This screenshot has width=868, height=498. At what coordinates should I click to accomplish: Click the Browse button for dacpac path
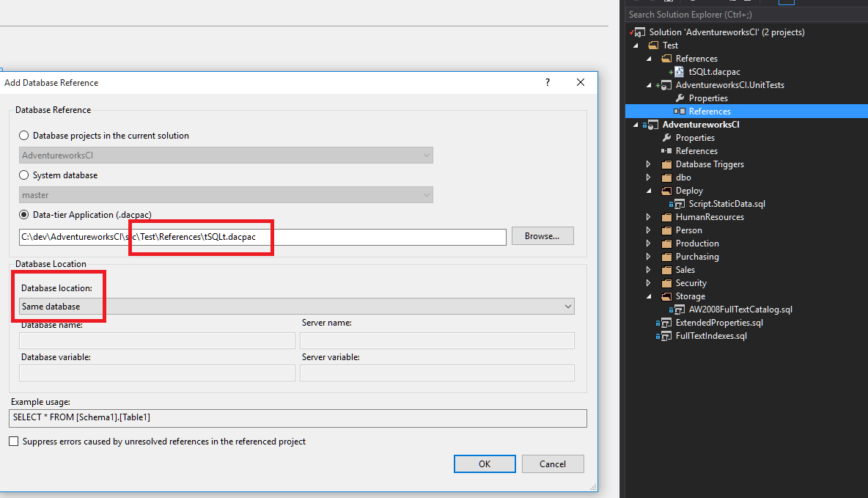(542, 236)
